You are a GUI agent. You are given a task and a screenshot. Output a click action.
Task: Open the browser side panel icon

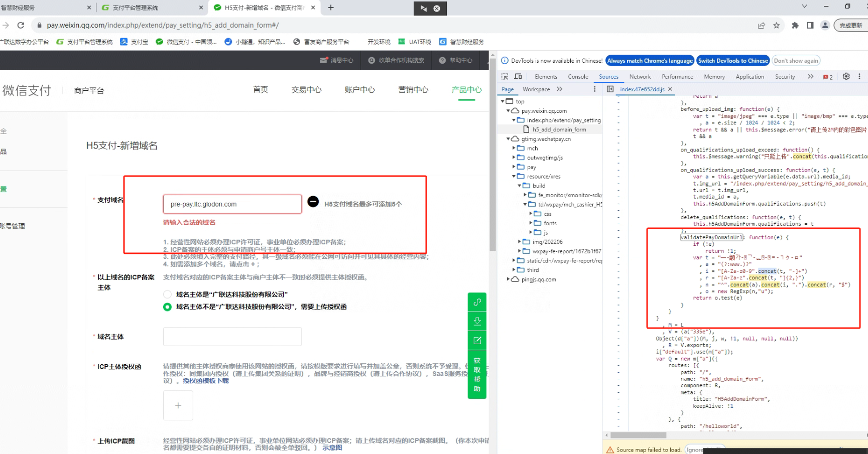coord(810,25)
